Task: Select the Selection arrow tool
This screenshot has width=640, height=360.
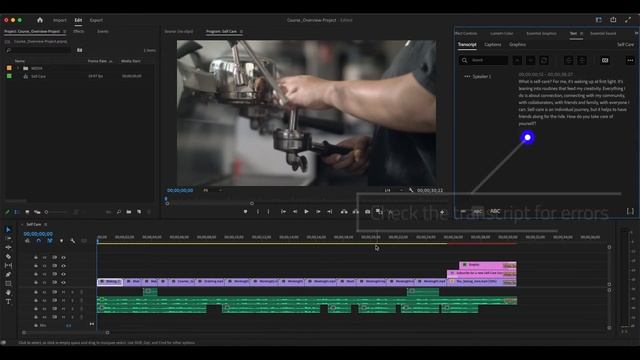Action: point(8,230)
